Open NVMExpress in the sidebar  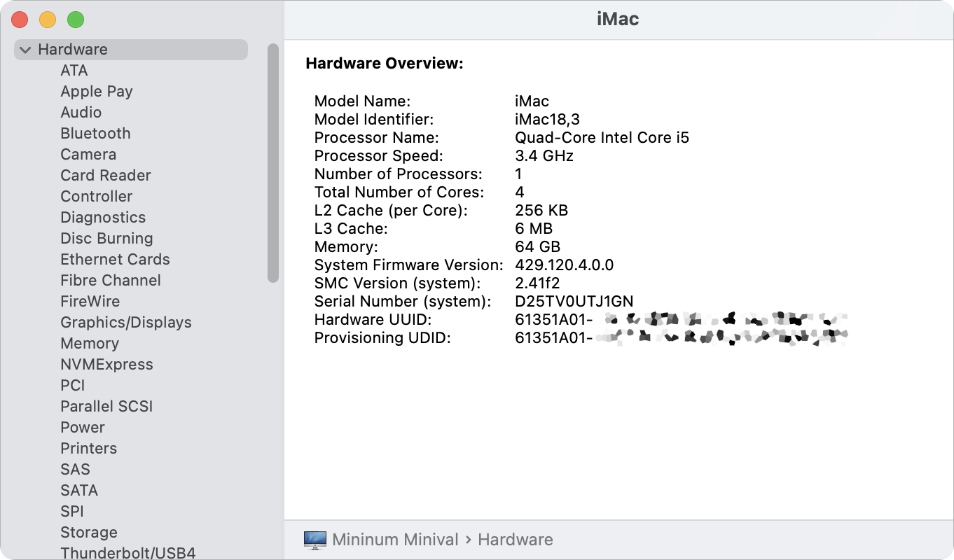(106, 365)
